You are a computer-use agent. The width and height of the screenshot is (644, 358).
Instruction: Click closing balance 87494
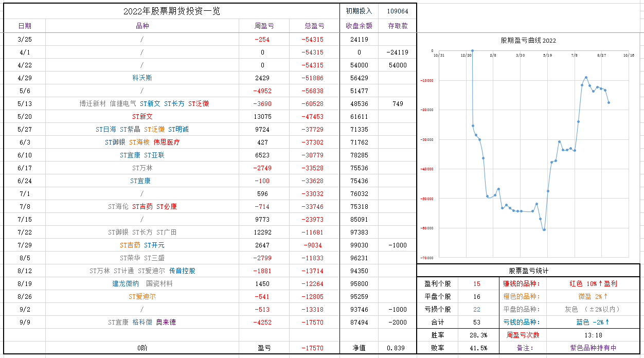pos(359,323)
